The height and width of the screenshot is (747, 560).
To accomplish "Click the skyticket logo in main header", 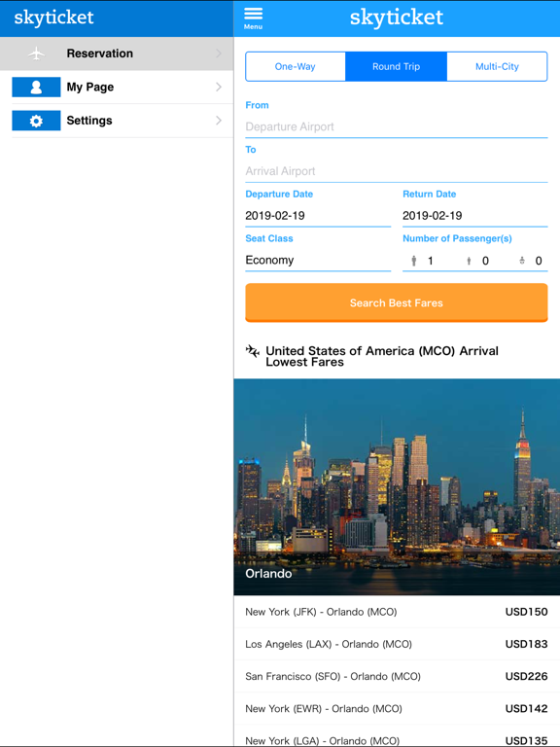I will [x=397, y=18].
